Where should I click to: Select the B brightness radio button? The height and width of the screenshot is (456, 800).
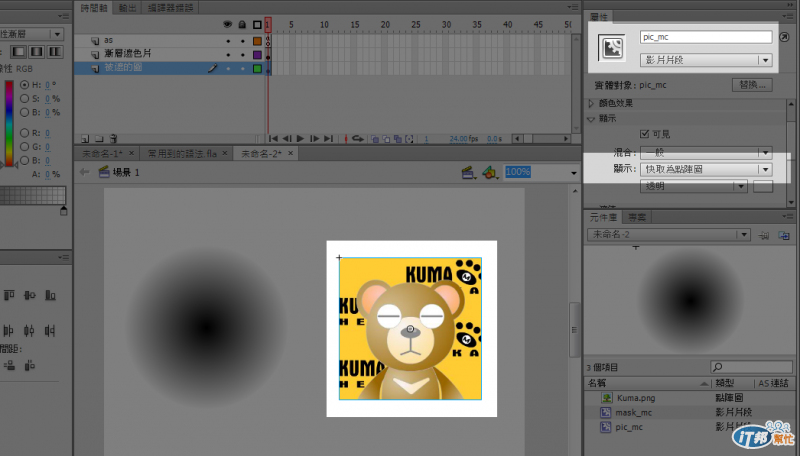click(x=24, y=112)
